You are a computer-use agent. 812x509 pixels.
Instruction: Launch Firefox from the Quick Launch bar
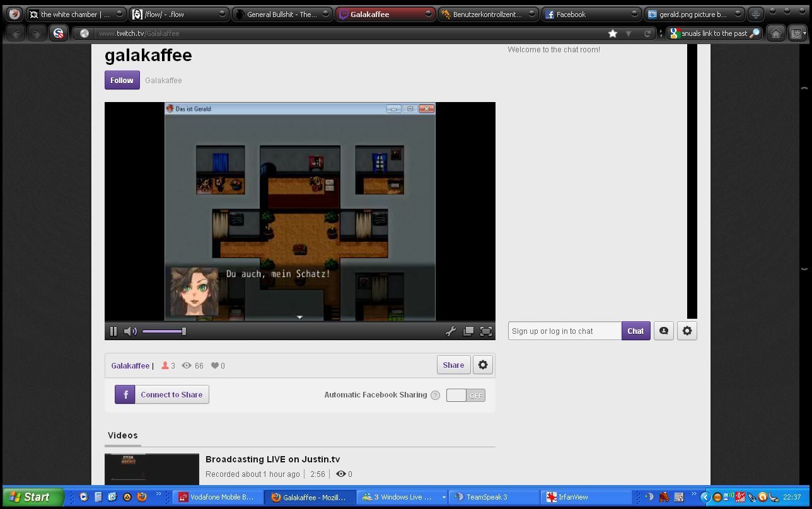click(142, 497)
